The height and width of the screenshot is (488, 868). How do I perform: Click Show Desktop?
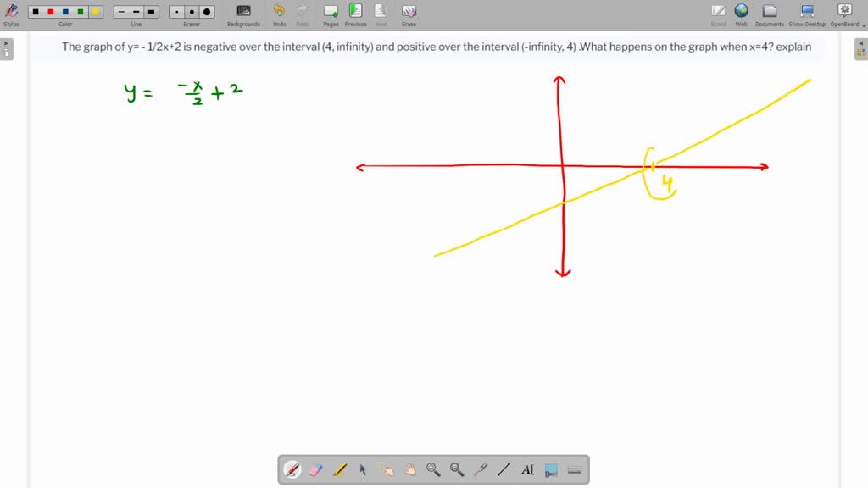(x=807, y=15)
